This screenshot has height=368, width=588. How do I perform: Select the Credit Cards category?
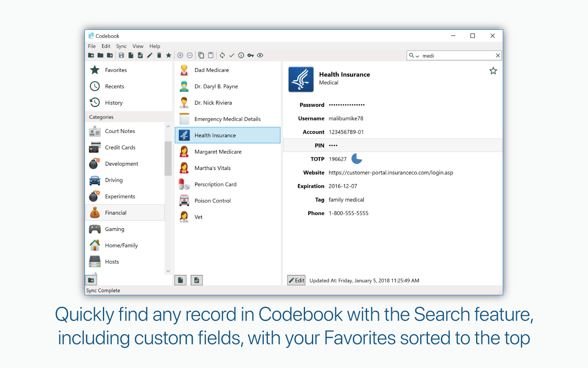125,147
